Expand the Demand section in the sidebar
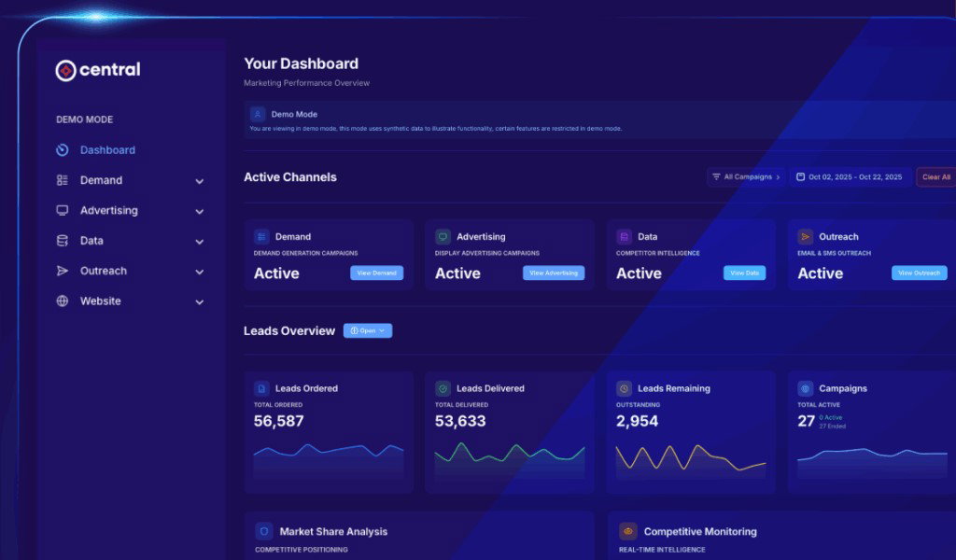The height and width of the screenshot is (560, 956). point(199,180)
